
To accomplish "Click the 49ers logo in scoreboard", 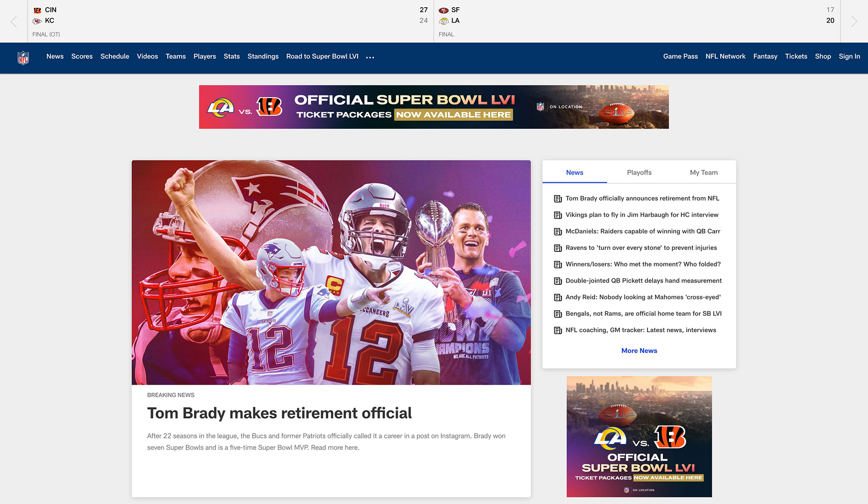I will [x=443, y=10].
